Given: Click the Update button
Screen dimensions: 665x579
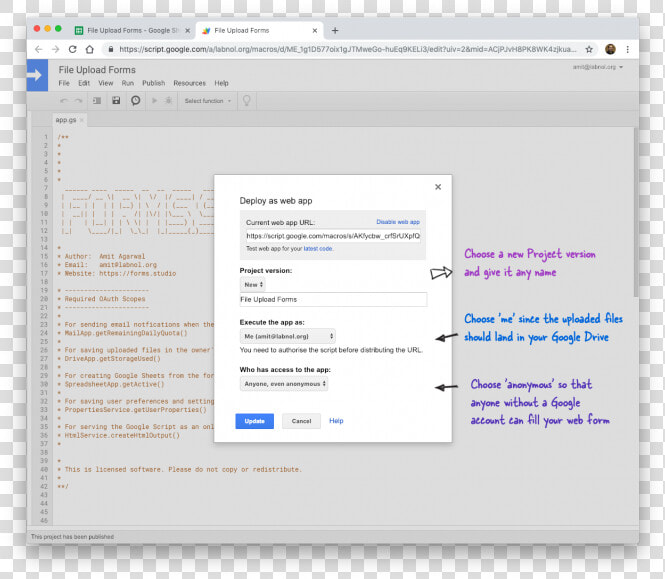Looking at the screenshot, I should coord(254,421).
